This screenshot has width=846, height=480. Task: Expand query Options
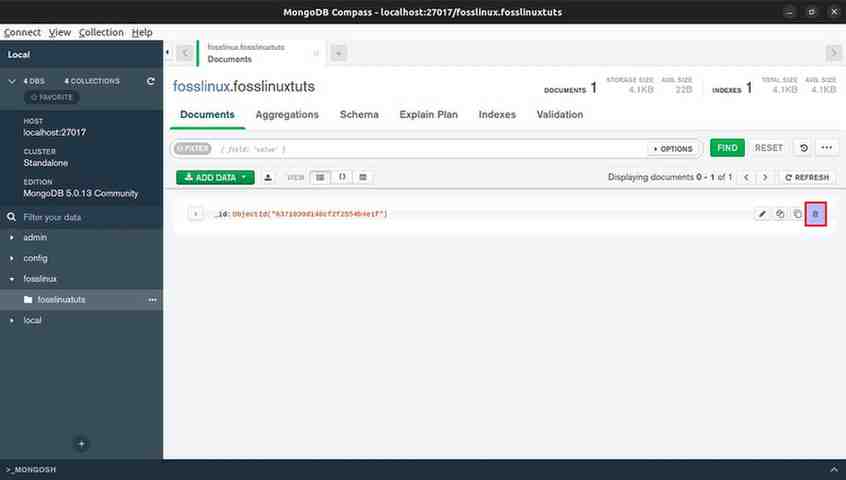[673, 149]
